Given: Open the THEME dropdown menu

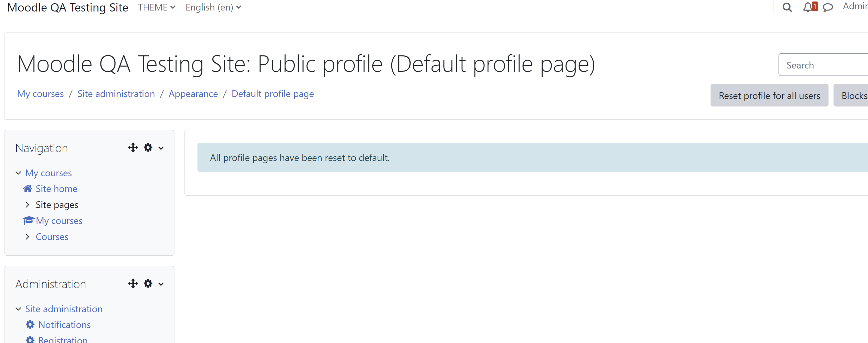Looking at the screenshot, I should point(156,7).
